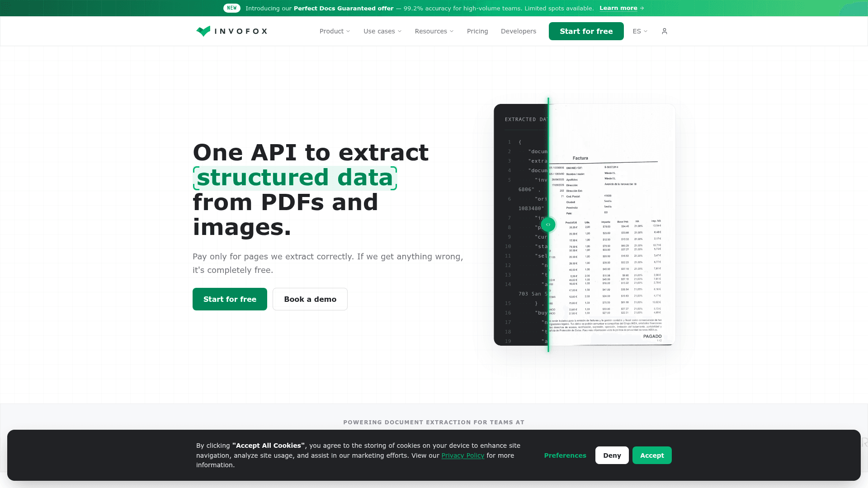Image resolution: width=868 pixels, height=488 pixels.
Task: Click the Invofox fox logo icon
Action: pos(203,31)
